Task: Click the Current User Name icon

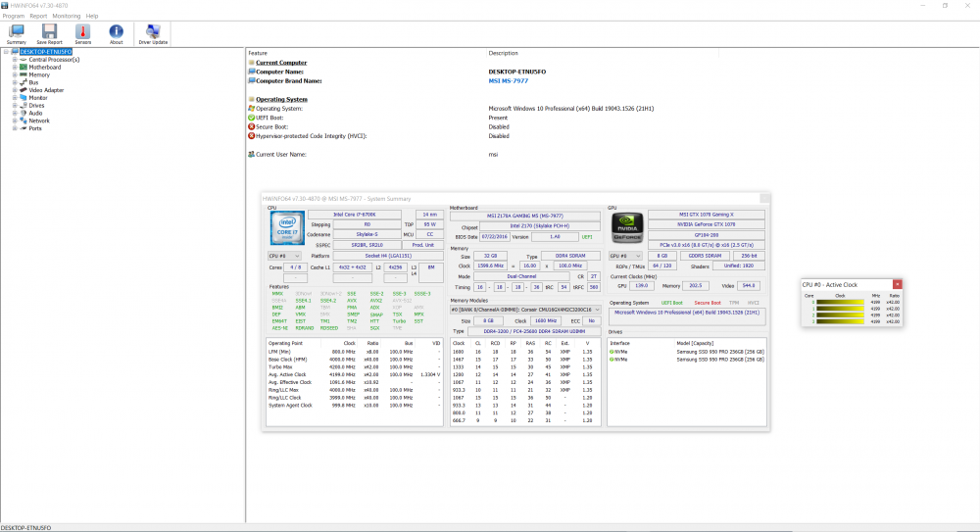Action: (x=251, y=155)
